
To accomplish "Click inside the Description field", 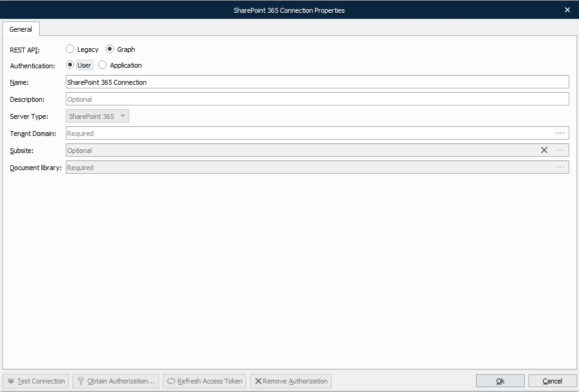I will click(244, 98).
